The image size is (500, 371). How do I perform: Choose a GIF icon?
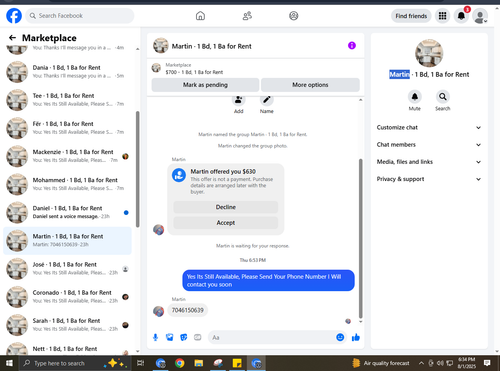pyautogui.click(x=198, y=337)
